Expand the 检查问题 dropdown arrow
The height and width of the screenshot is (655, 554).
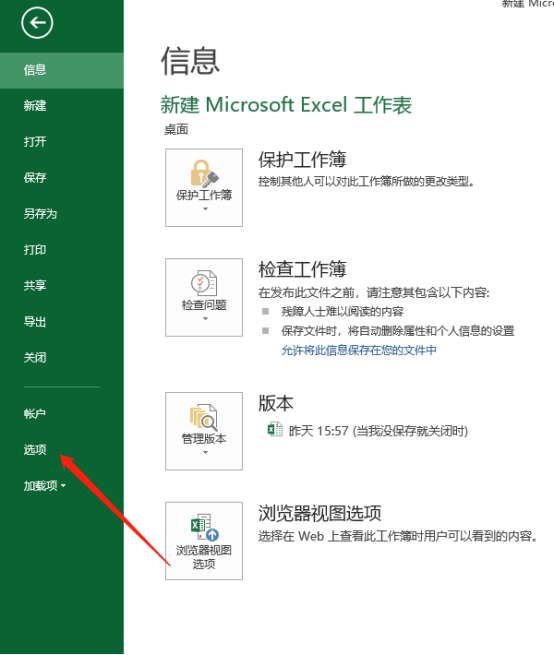point(205,319)
